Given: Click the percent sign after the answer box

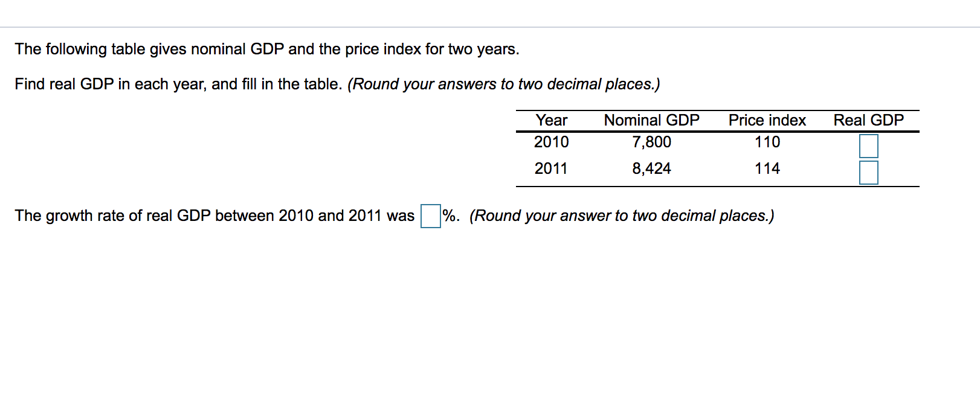Looking at the screenshot, I should click(450, 215).
